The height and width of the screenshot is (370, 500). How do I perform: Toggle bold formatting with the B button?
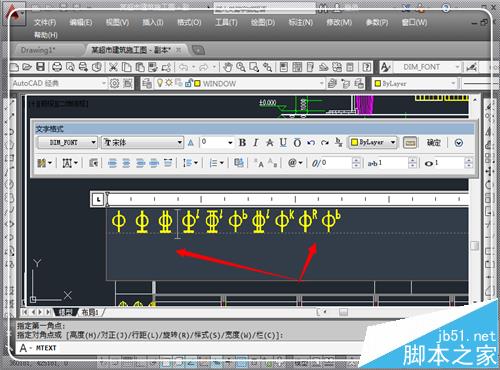pos(242,143)
